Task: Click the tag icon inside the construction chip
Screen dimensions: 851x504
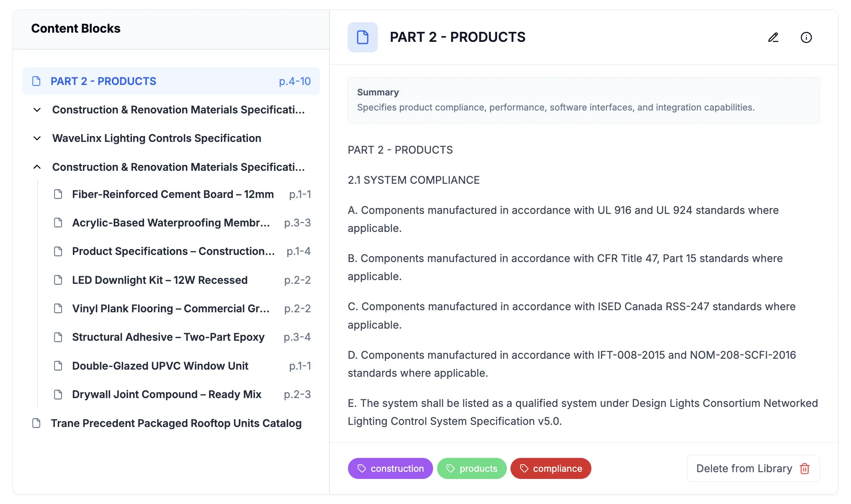Action: coord(361,468)
